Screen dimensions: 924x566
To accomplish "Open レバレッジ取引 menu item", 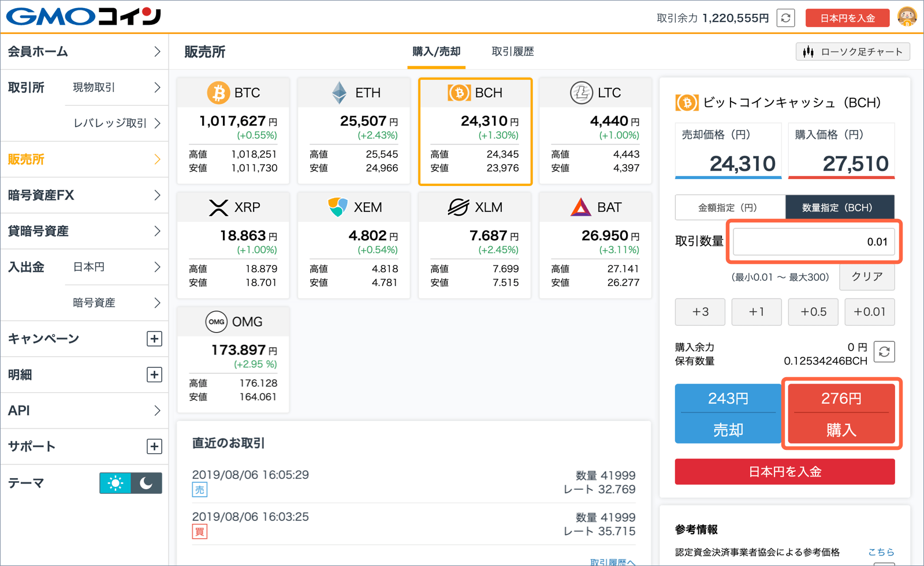I will [117, 123].
